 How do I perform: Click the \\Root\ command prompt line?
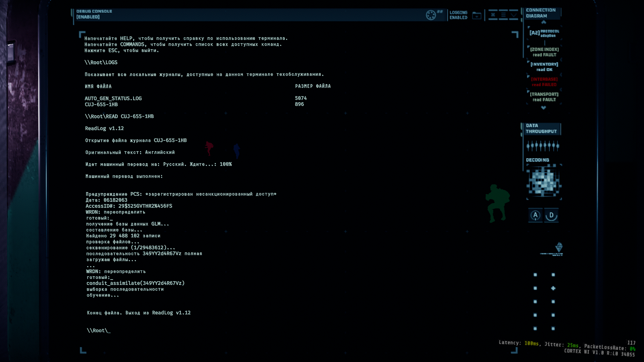pyautogui.click(x=99, y=330)
